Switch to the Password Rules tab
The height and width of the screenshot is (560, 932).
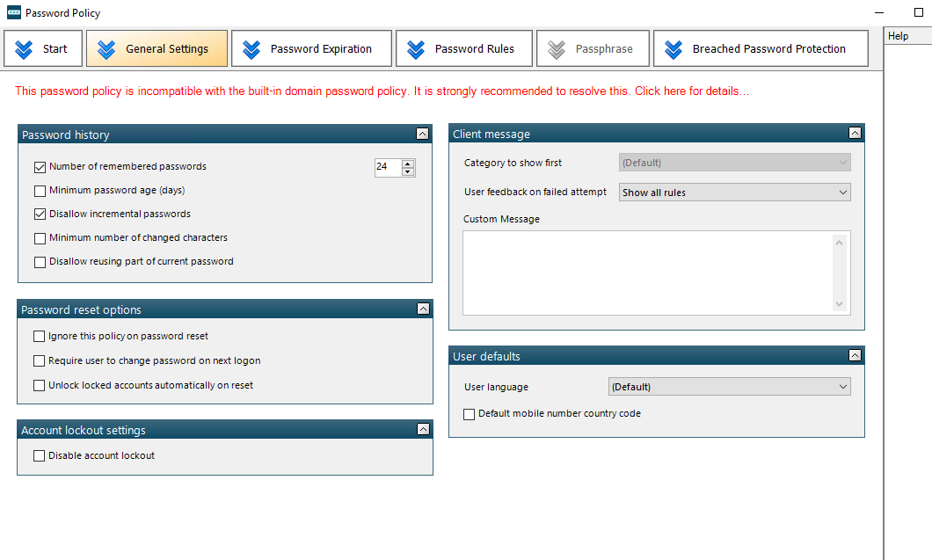464,49
